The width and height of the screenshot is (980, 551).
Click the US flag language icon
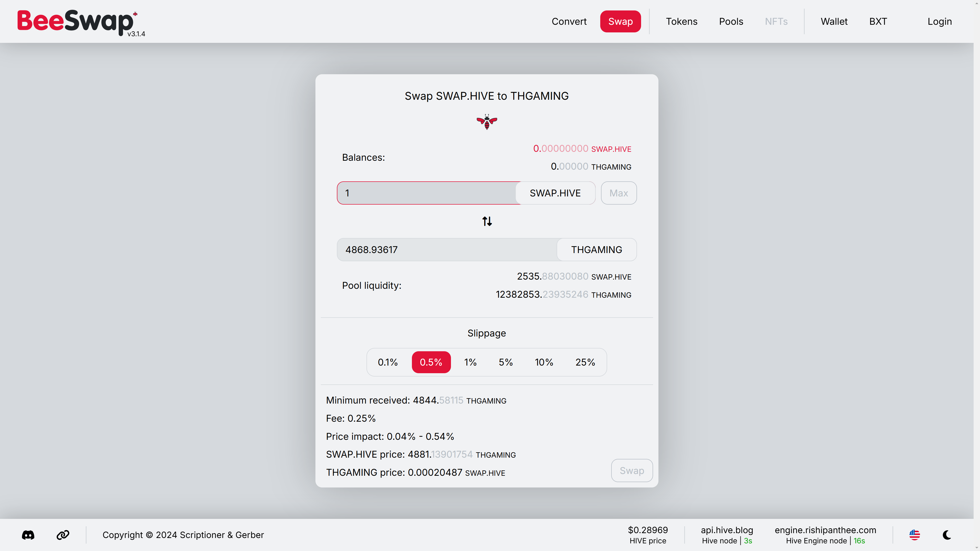915,535
